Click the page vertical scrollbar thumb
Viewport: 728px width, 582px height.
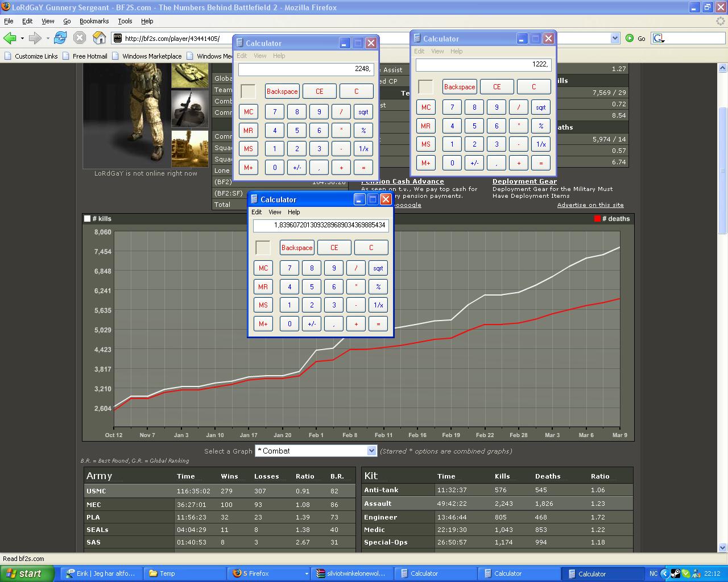tap(723, 171)
